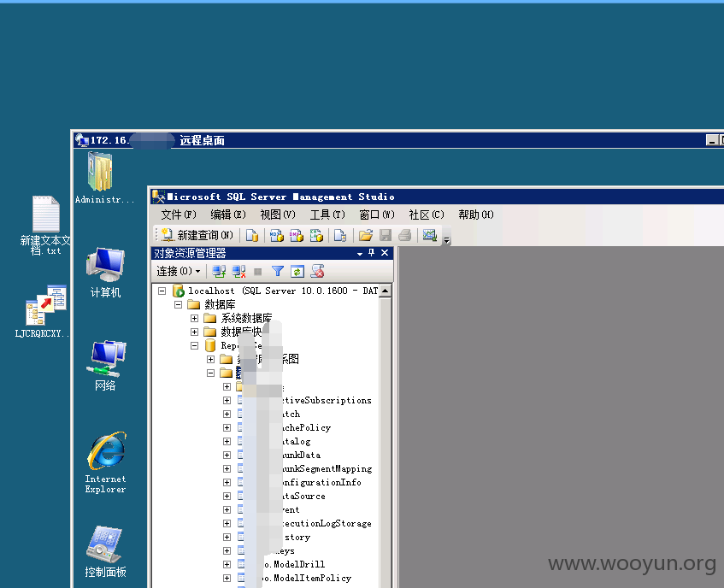
Task: Expand the ModelItemPolicy table node
Action: point(227,578)
